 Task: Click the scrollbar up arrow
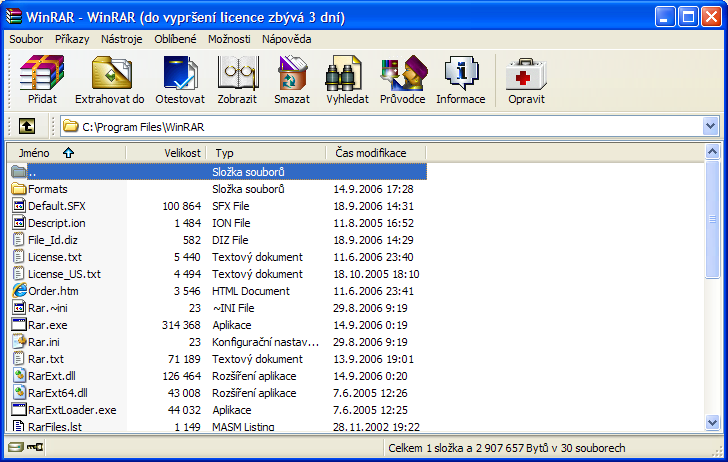(712, 151)
